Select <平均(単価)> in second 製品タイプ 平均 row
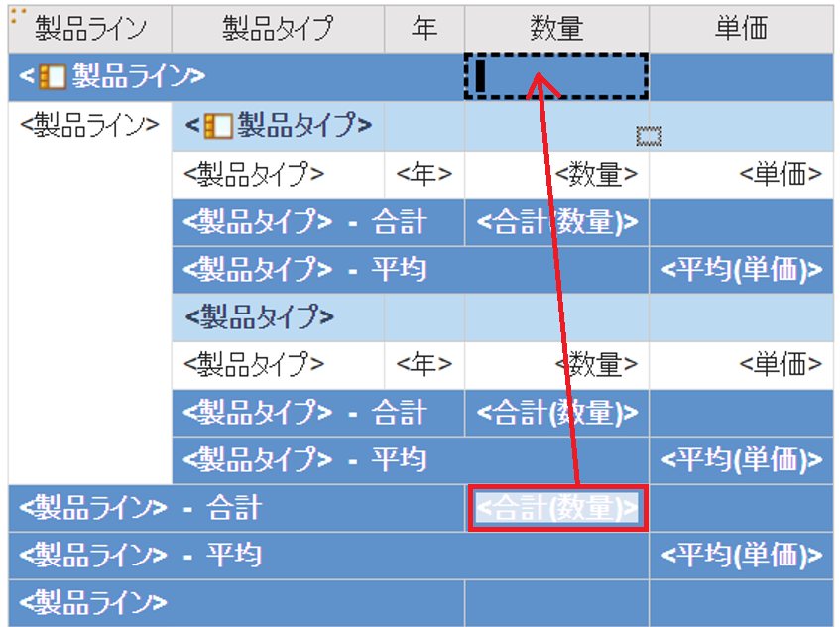Viewport: 840px width, 627px height. [741, 460]
